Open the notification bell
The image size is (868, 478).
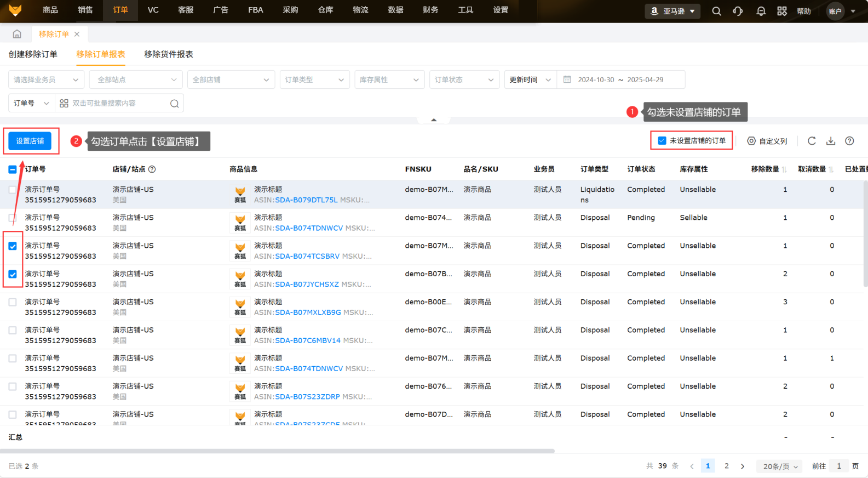coord(761,11)
